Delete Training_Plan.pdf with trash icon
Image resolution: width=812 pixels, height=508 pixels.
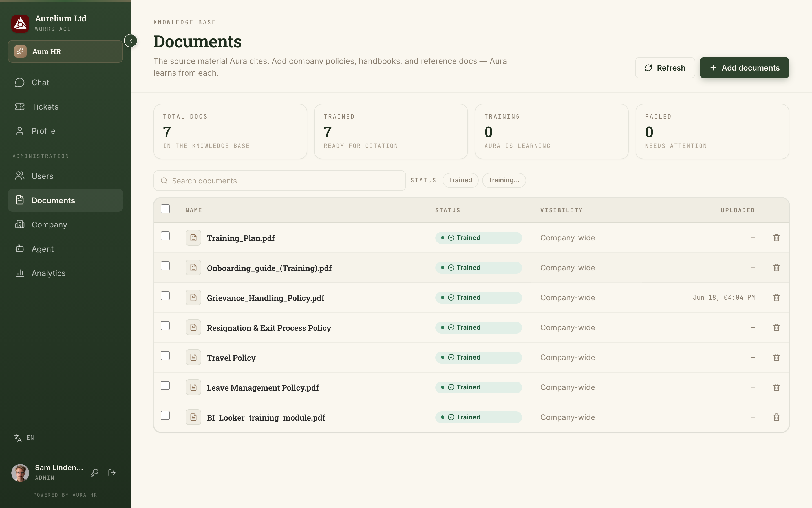point(776,238)
